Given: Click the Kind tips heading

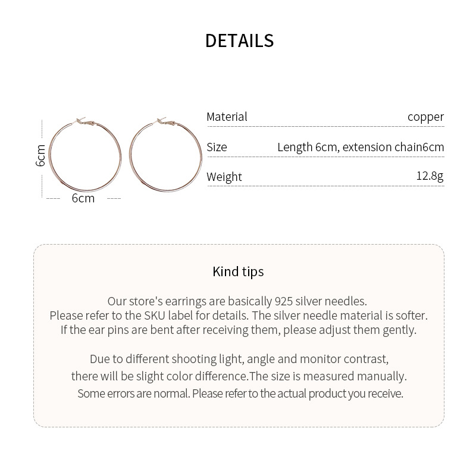Looking at the screenshot, I should [x=238, y=271].
